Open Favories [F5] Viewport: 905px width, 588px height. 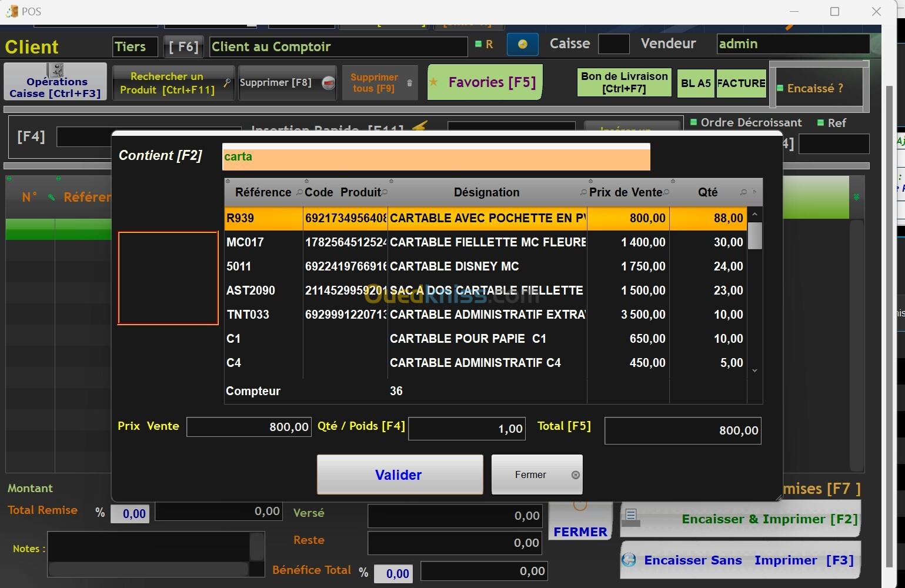tap(485, 82)
